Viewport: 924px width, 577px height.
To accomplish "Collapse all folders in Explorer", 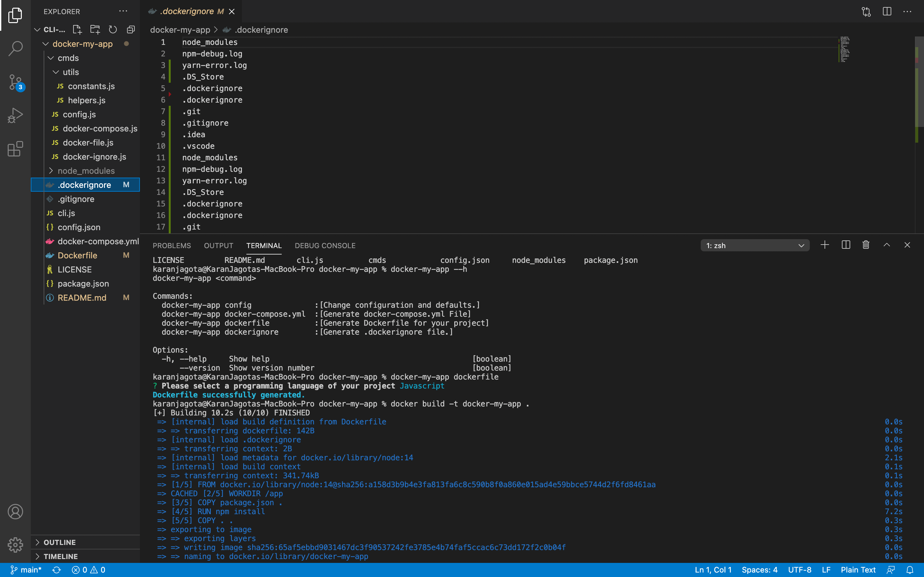I will tap(131, 29).
